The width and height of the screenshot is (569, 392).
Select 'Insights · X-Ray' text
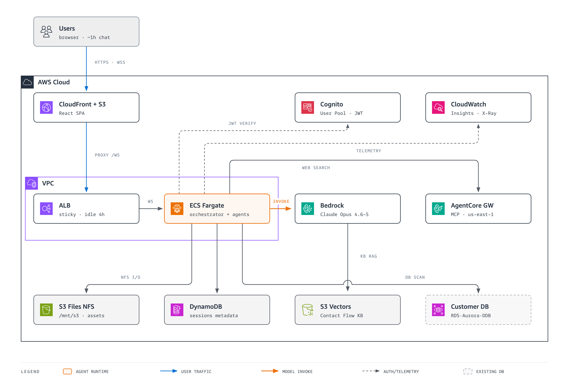click(x=474, y=113)
